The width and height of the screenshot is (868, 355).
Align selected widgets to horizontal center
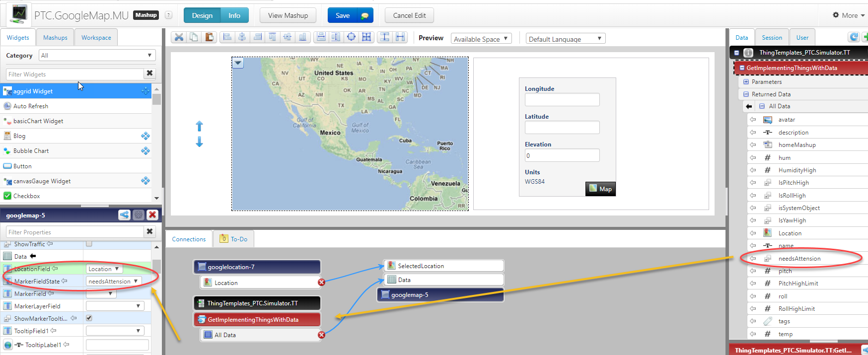242,37
